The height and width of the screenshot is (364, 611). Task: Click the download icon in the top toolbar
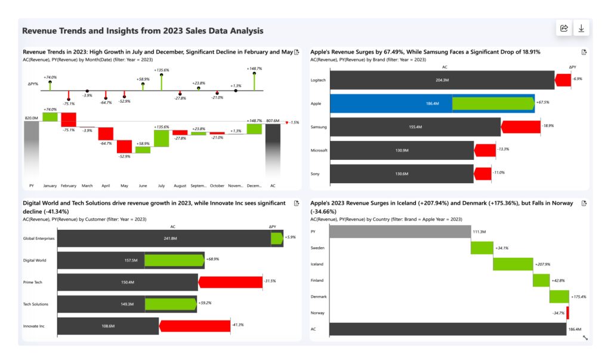tap(581, 27)
